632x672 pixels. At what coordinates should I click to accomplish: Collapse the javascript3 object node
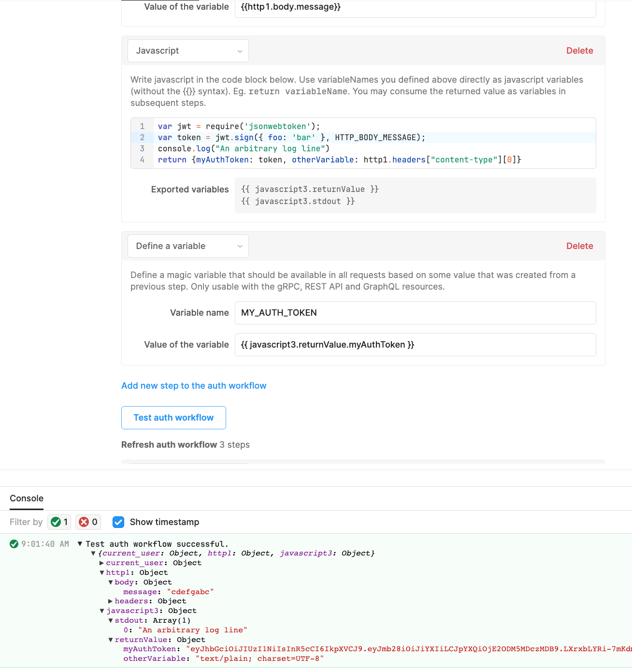(x=102, y=611)
